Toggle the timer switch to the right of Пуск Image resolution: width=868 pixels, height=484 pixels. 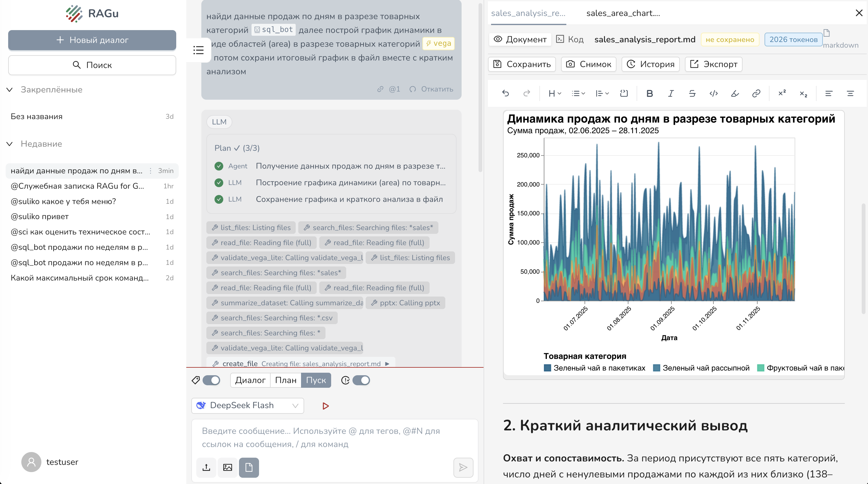[361, 380]
